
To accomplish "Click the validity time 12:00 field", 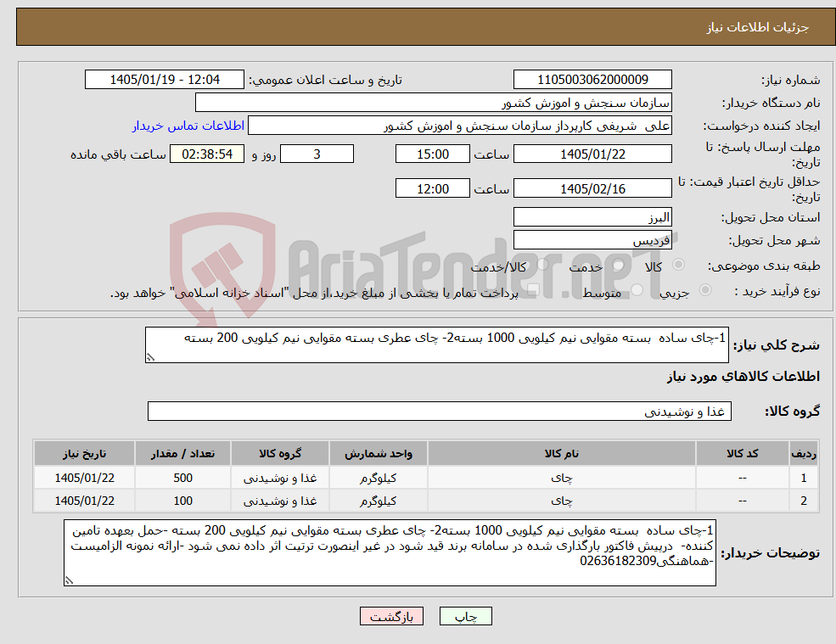I will tap(432, 188).
